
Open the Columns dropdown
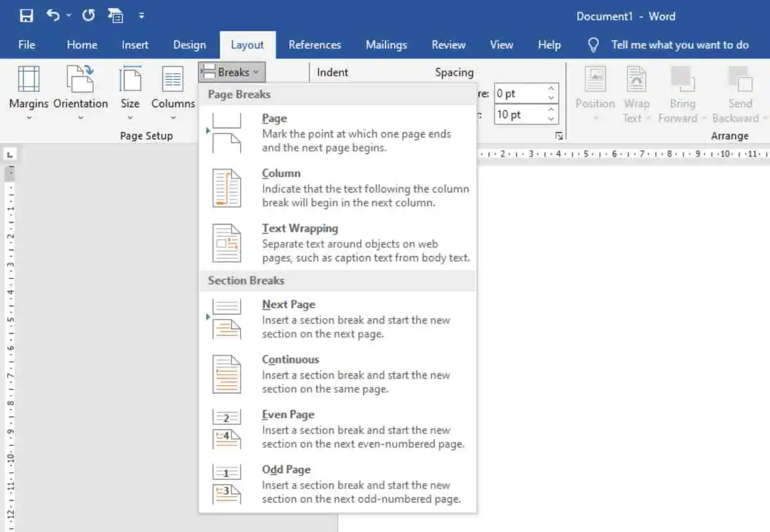[173, 93]
